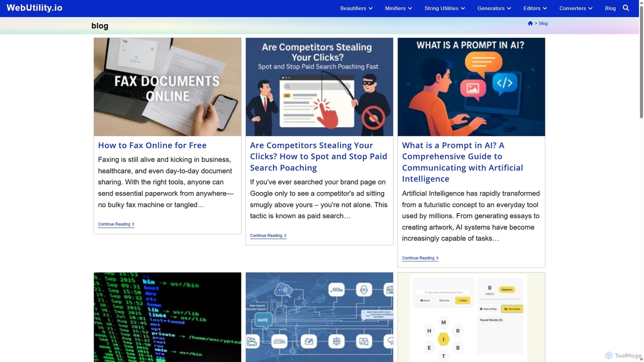Viewport: 644px width, 362px height.
Task: Open the Editors dropdown menu
Action: [535, 8]
